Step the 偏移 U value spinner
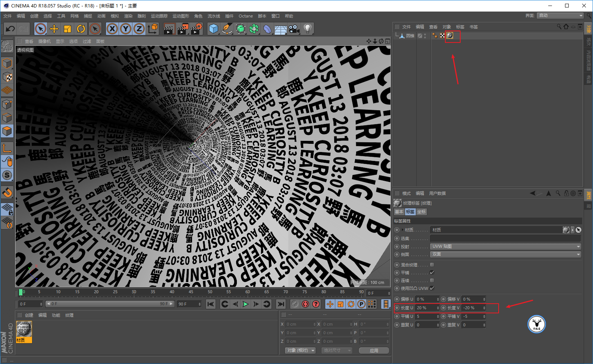 tap(438, 299)
